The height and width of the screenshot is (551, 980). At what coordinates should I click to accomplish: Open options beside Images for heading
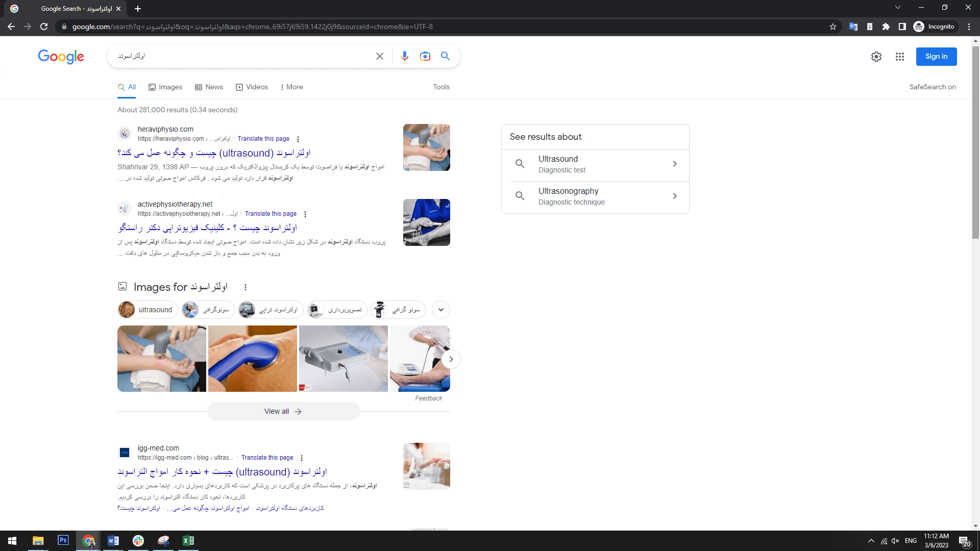click(246, 287)
